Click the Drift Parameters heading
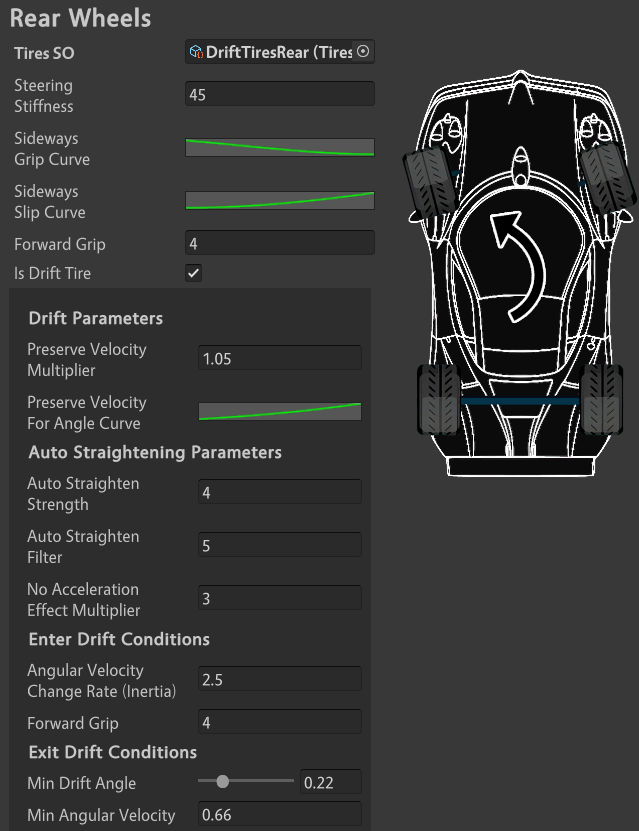 96,318
